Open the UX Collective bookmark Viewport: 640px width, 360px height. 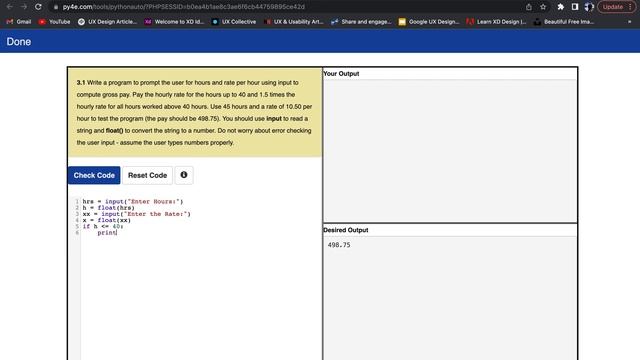point(234,22)
